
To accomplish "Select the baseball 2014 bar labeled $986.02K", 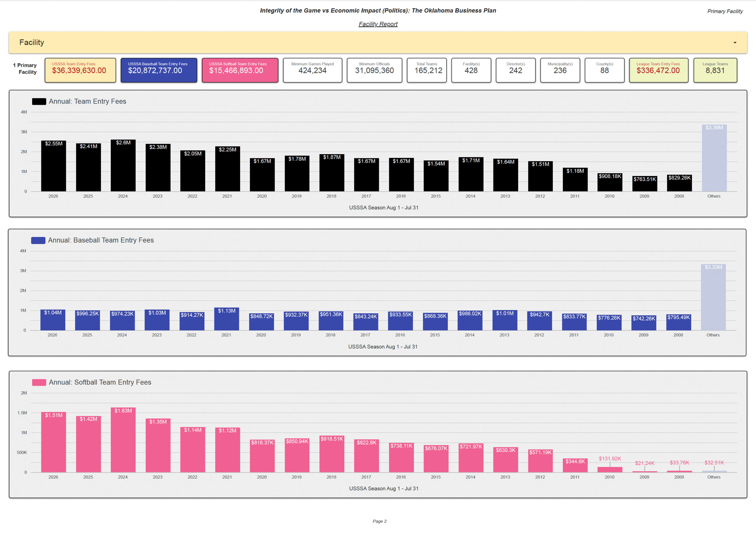I will click(470, 320).
